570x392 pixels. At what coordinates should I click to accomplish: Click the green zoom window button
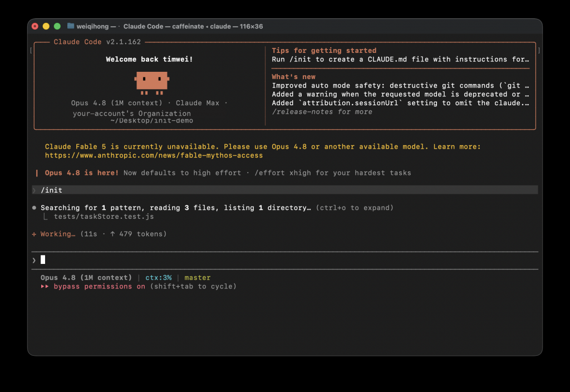tap(57, 26)
